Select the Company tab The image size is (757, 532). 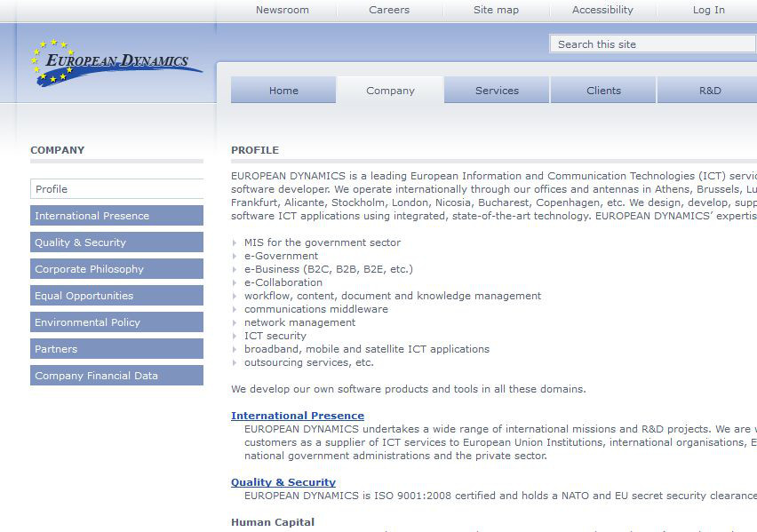pyautogui.click(x=390, y=90)
